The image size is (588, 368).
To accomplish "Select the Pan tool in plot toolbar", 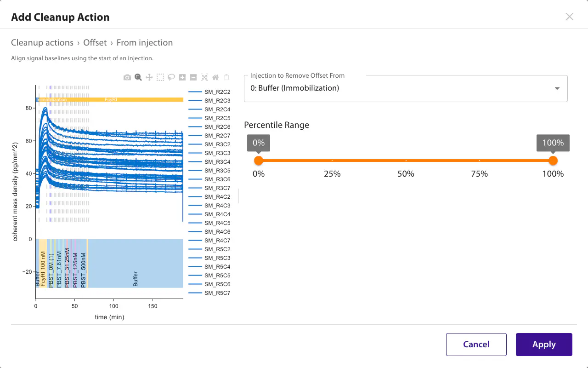I will click(149, 78).
